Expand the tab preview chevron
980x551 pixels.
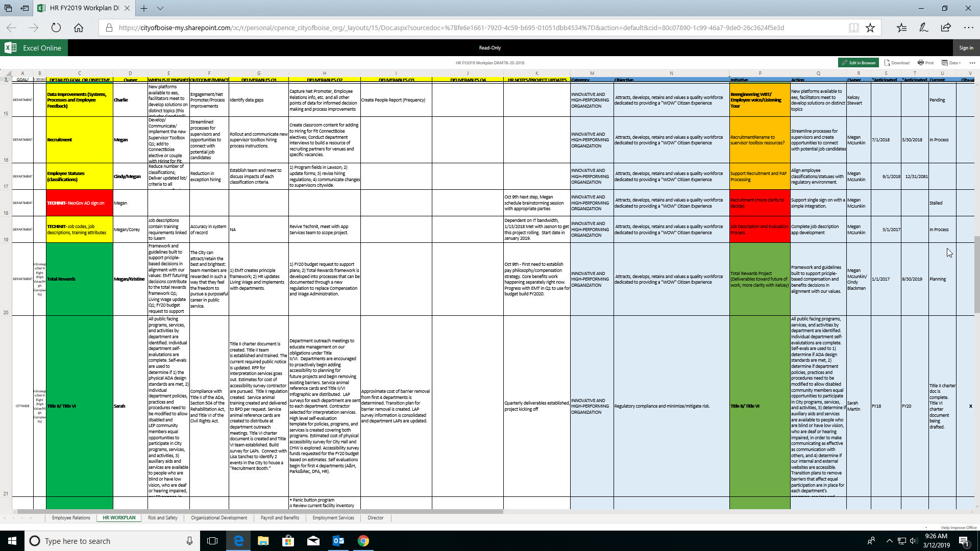pyautogui.click(x=160, y=8)
